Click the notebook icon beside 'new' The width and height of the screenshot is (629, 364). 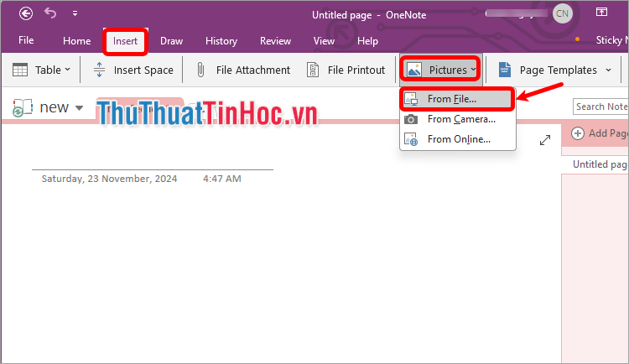point(23,107)
